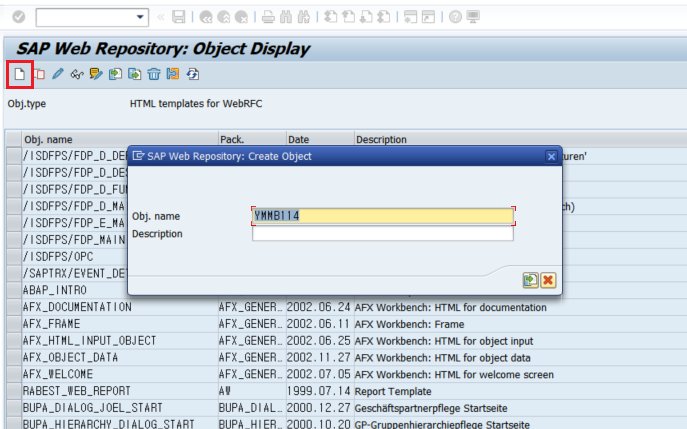The height and width of the screenshot is (429, 687).
Task: Click the Customize local layout monitor icon
Action: (x=473, y=17)
